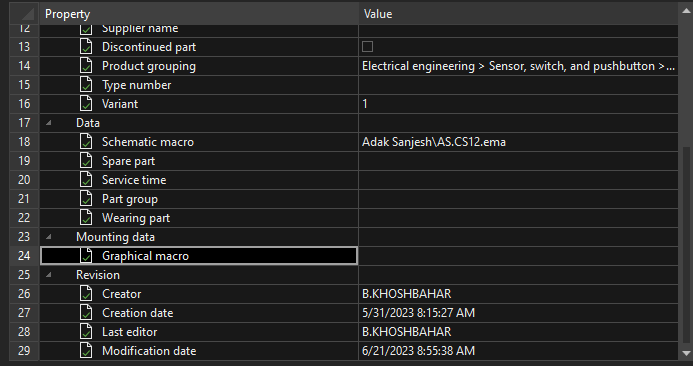Screen dimensions: 693x366
Task: Select the Wearing part property label
Action: [x=136, y=218]
